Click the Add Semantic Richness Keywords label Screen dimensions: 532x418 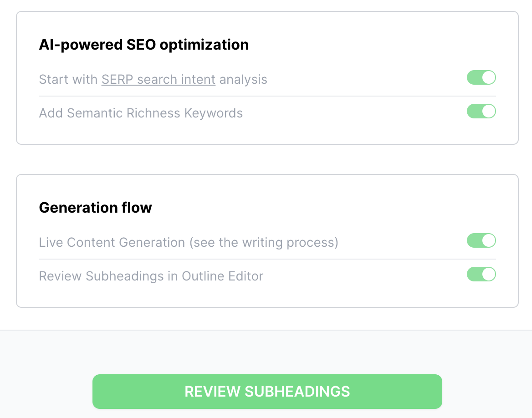pyautogui.click(x=141, y=113)
